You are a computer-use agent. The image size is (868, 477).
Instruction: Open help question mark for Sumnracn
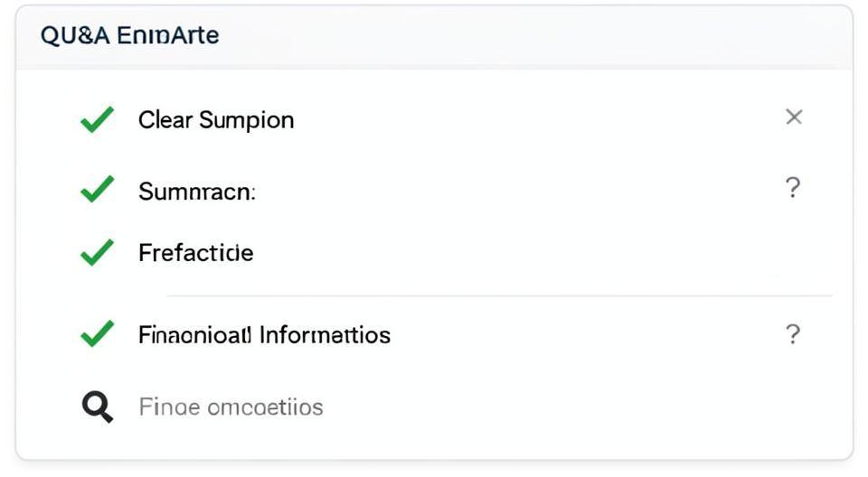pos(793,188)
